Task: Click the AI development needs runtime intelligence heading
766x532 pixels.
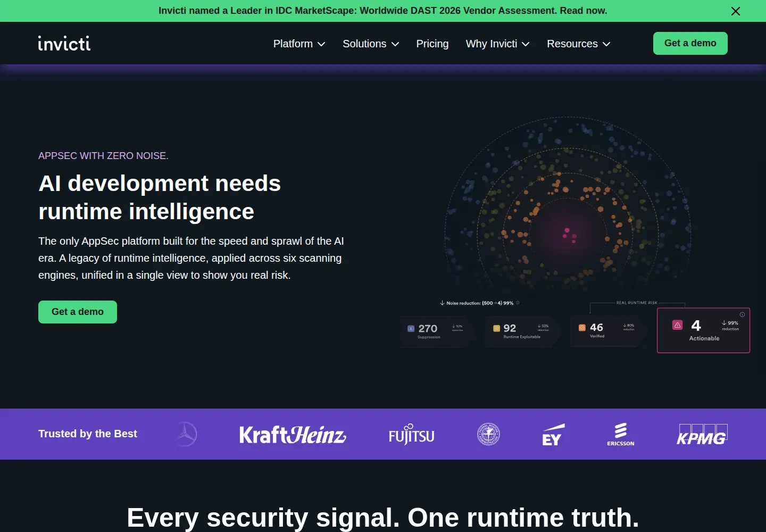Action: 160,197
